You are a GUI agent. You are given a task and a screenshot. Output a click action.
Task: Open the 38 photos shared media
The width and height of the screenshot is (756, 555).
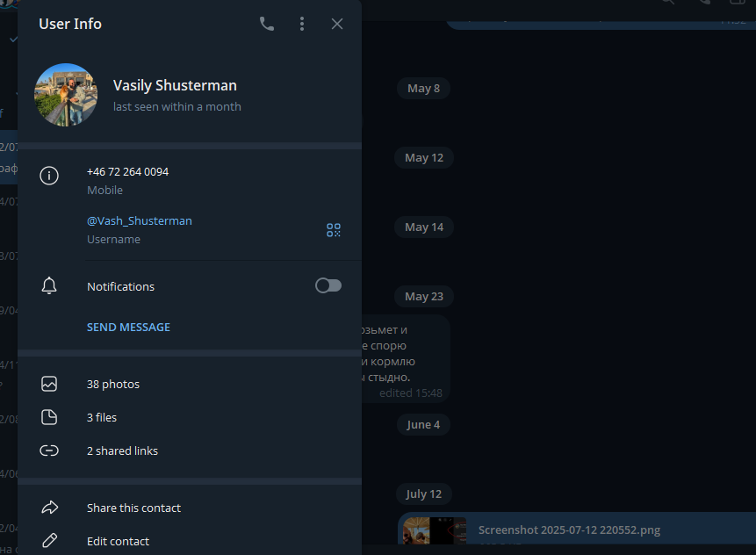click(113, 384)
